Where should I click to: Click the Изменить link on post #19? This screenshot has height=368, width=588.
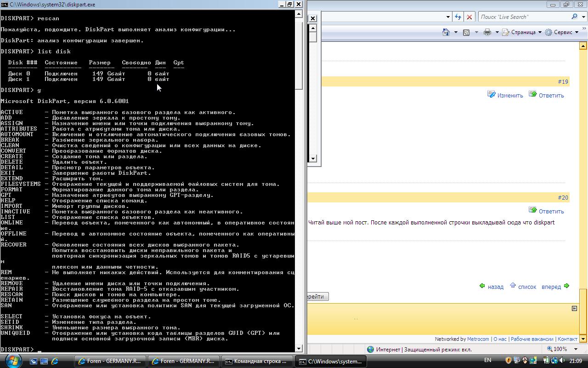pyautogui.click(x=510, y=95)
